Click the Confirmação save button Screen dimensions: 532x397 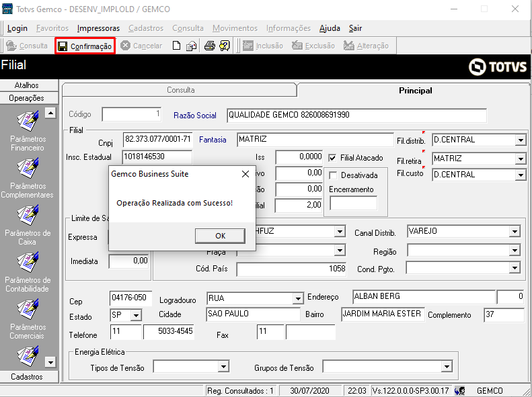click(85, 46)
